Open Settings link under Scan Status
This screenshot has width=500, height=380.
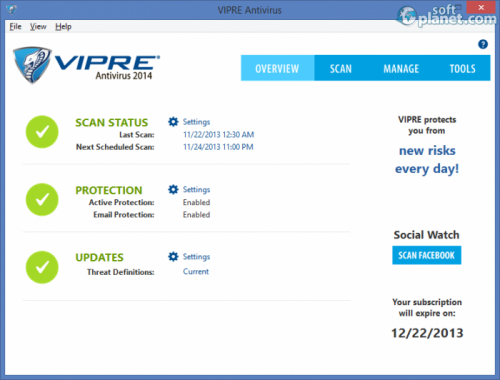[196, 122]
